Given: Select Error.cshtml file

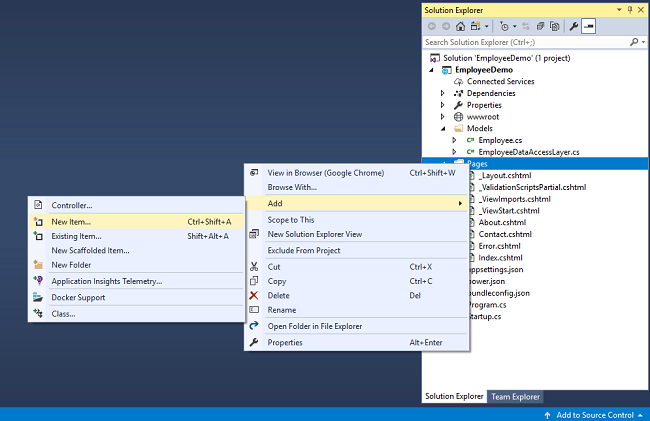Looking at the screenshot, I should click(499, 246).
